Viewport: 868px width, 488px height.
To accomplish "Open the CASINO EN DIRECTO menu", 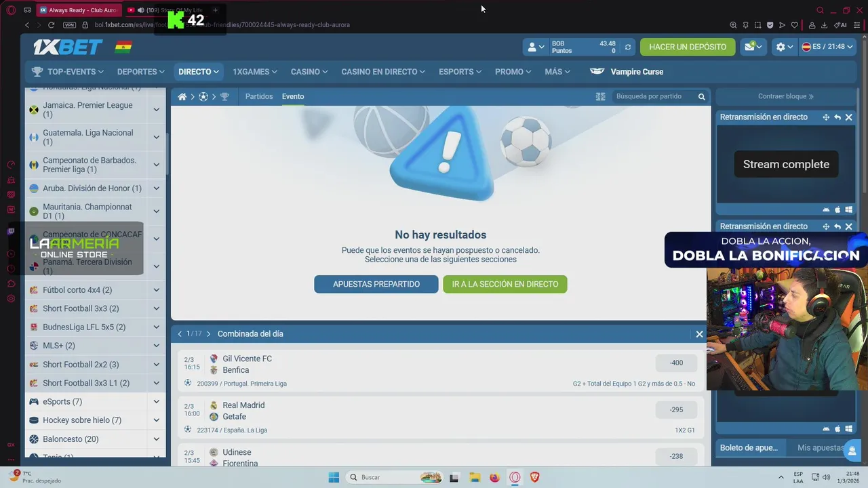I will 383,72.
